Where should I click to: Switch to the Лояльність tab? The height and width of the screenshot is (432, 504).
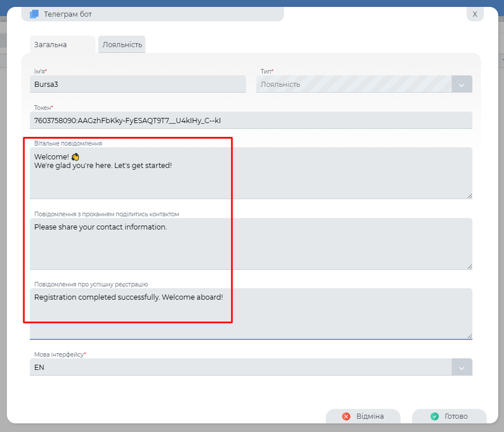tap(122, 44)
